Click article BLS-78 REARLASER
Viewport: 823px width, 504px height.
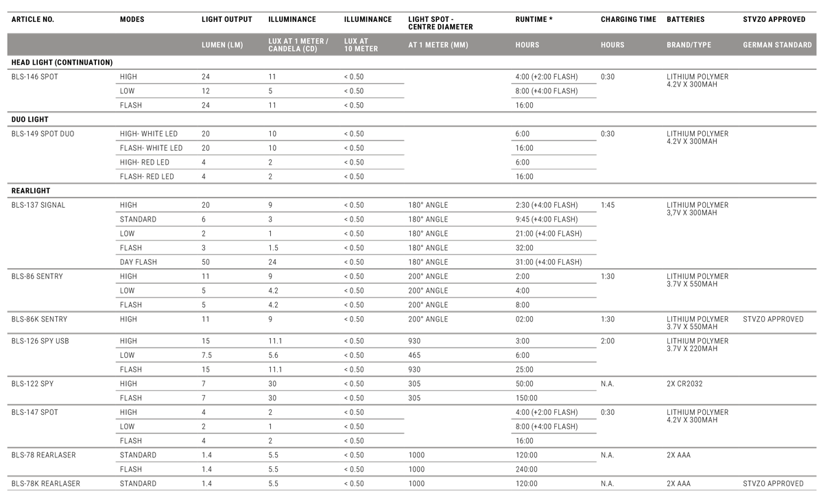click(x=44, y=455)
